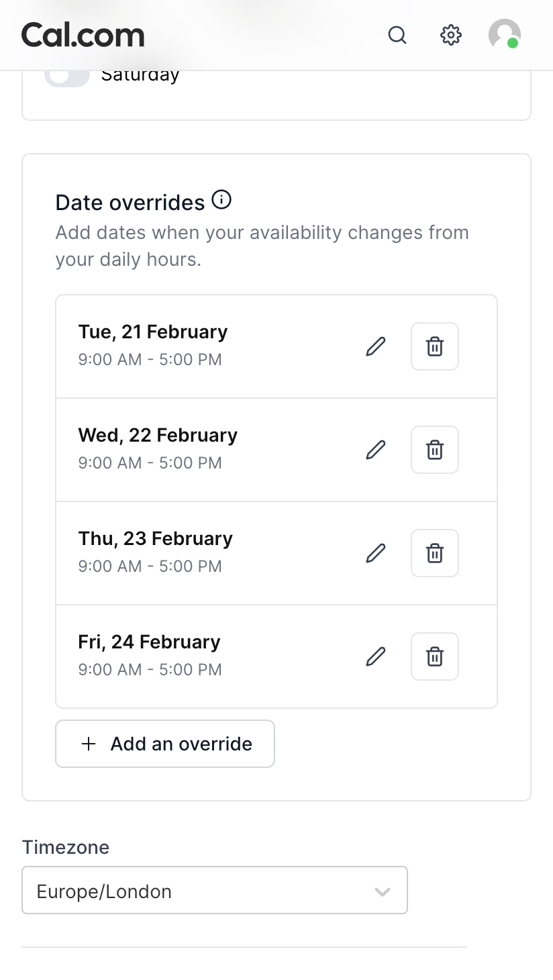The image size is (553, 980).
Task: Delete the Wed, 22 February override
Action: [435, 450]
